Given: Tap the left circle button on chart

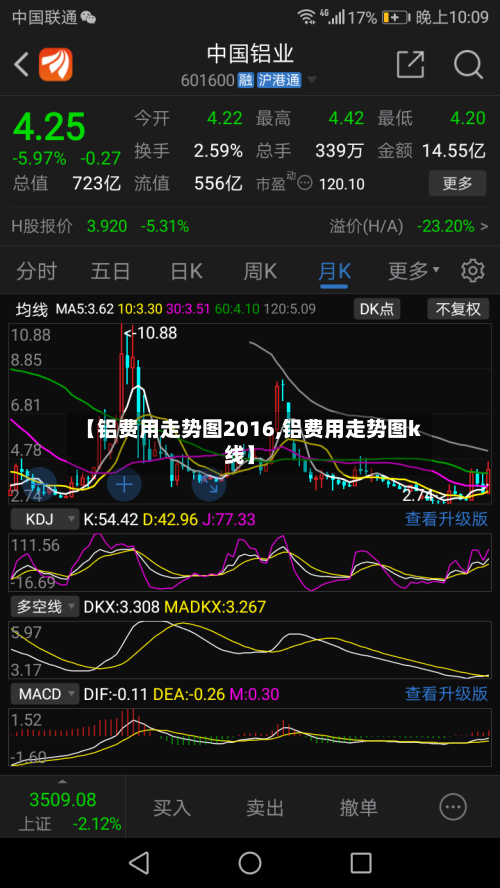Looking at the screenshot, I should point(39,484).
